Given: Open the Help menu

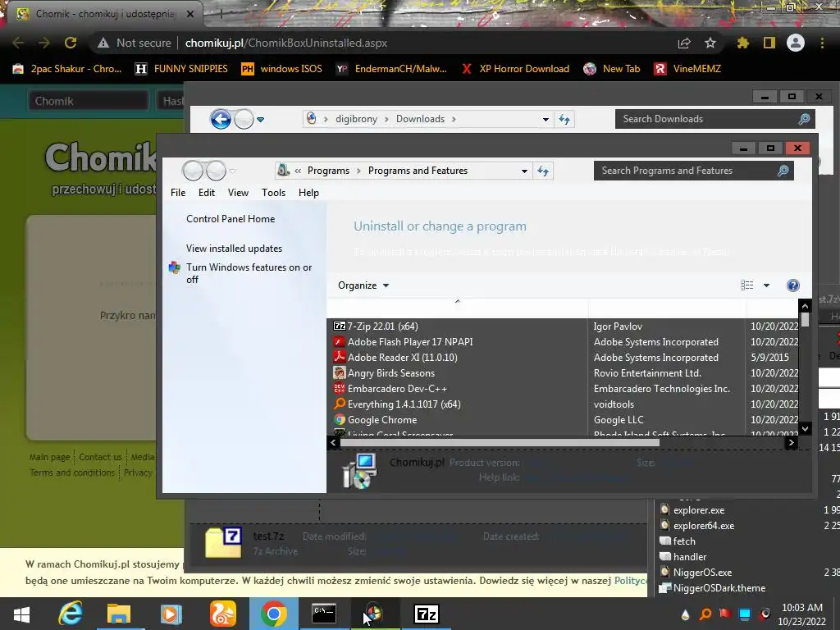Looking at the screenshot, I should [308, 192].
